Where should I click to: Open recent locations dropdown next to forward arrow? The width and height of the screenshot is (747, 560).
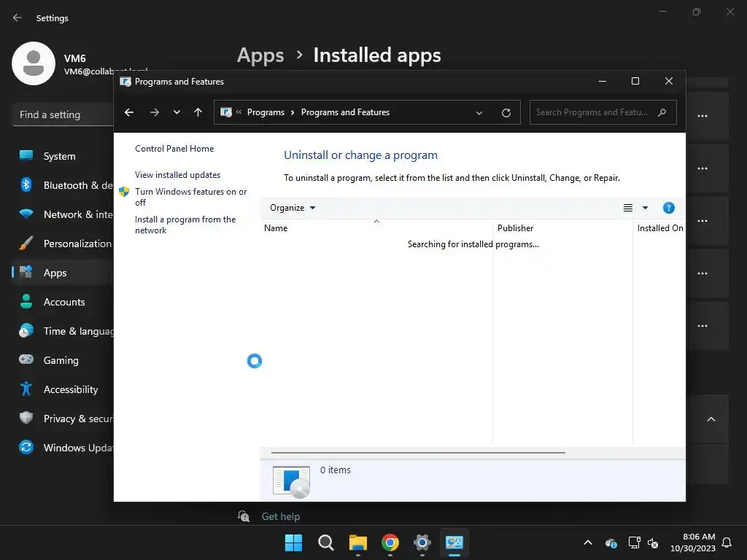click(177, 112)
